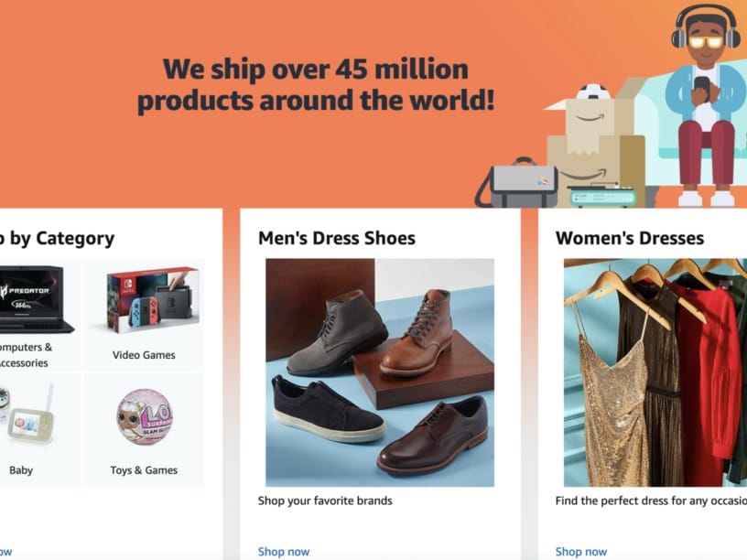
Task: Click Shop now under Women's Dresses
Action: click(x=581, y=551)
